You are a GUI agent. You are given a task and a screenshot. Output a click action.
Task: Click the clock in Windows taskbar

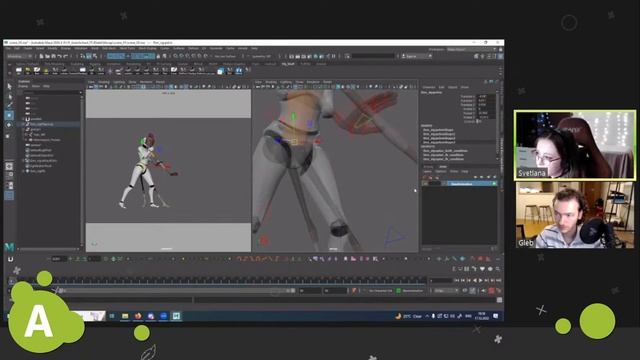(x=482, y=316)
